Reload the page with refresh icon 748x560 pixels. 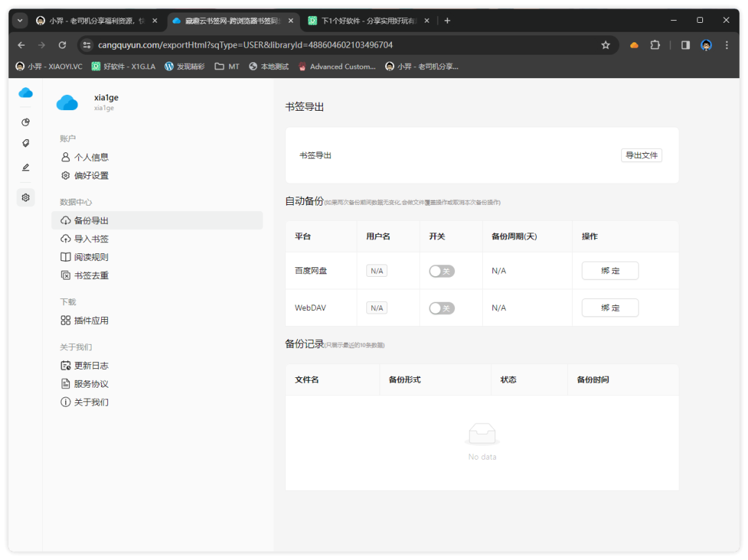(x=62, y=45)
